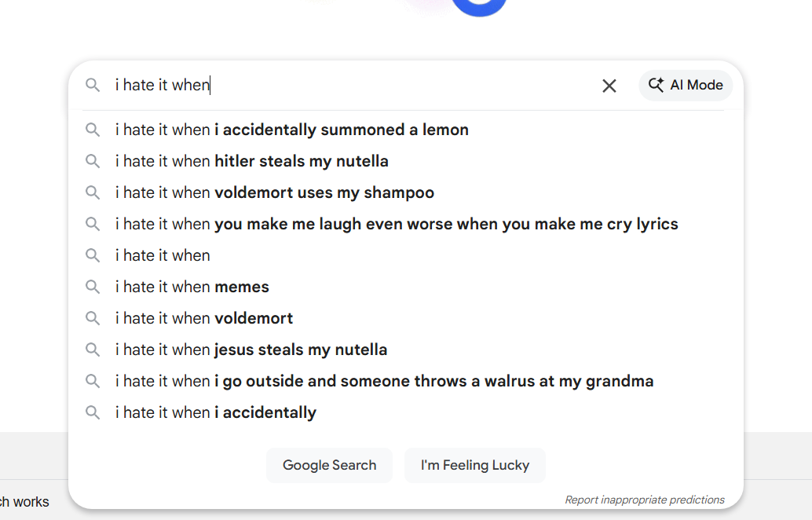Click the magnifier icon beside the "voldemort uses my shampoo" suggestion
Screen dimensions: 812x520
pos(93,192)
